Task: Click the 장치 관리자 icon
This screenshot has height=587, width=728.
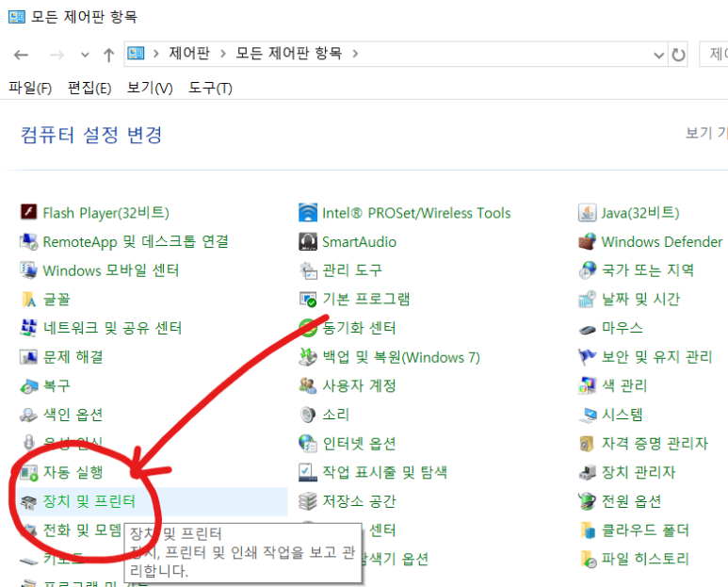Action: pyautogui.click(x=588, y=473)
